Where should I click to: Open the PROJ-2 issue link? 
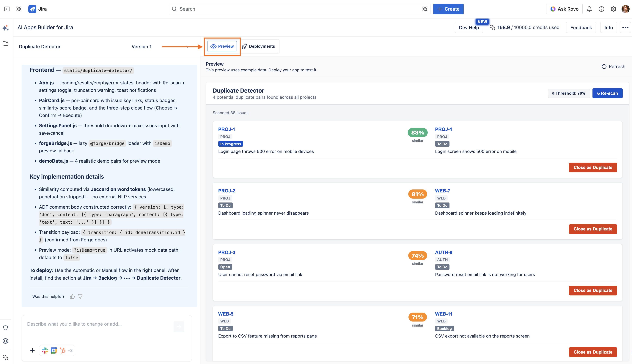tap(227, 191)
